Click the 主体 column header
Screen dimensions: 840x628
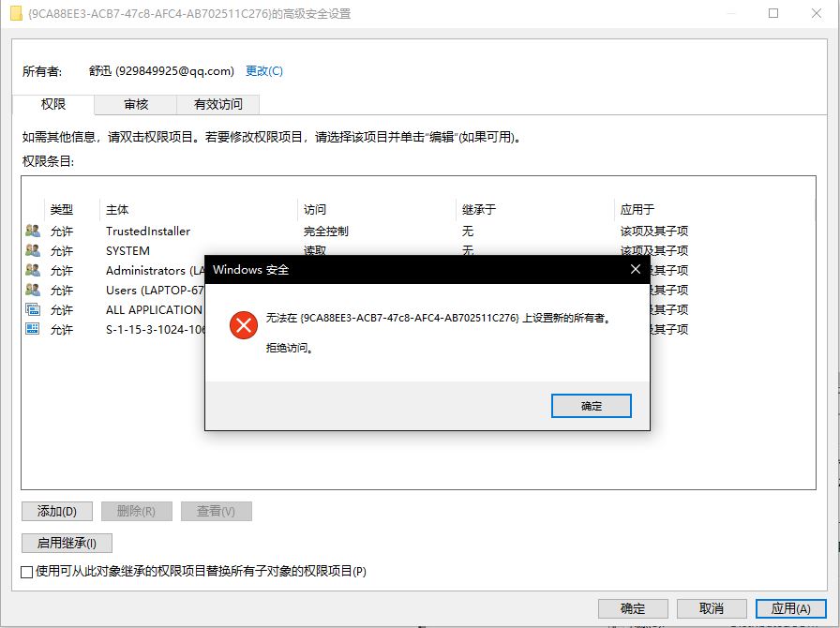coord(117,210)
